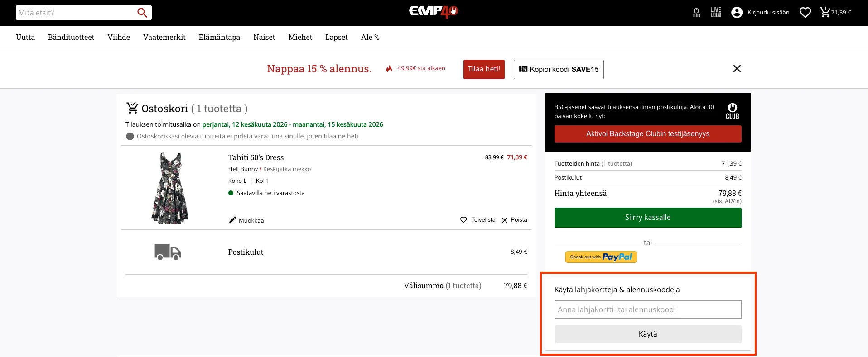Viewport: 868px width, 357px height.
Task: Open the Vaatemerkit menu
Action: coord(164,37)
